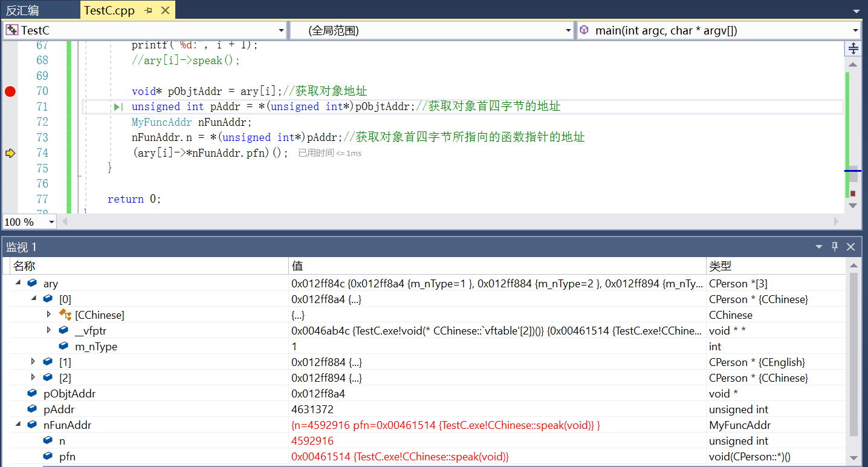Collapse the [0] array element
The width and height of the screenshot is (868, 467).
point(33,299)
